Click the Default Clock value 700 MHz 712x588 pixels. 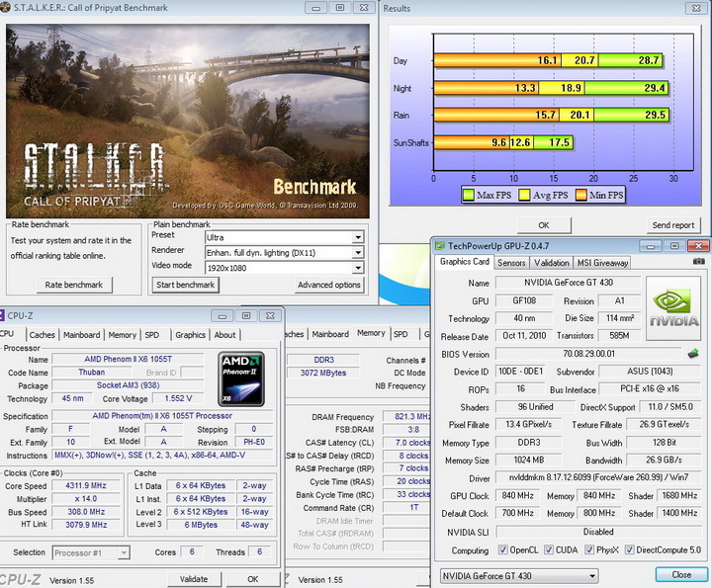(517, 513)
